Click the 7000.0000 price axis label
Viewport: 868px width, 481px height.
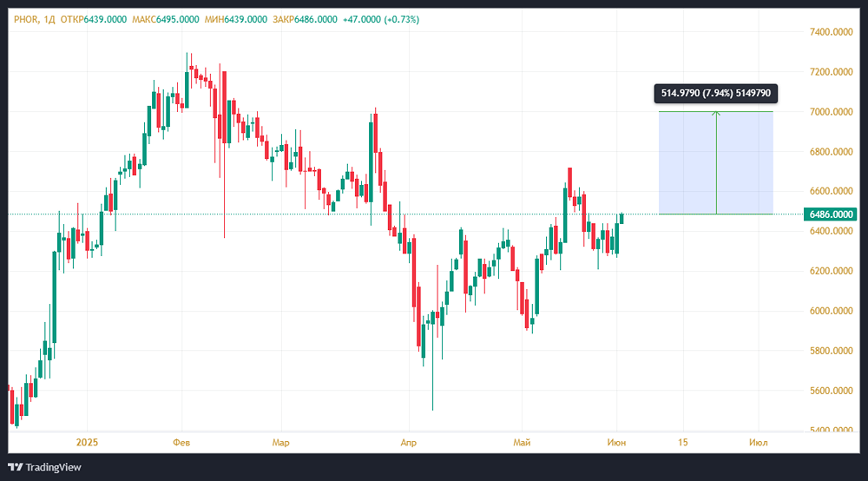[x=831, y=112]
